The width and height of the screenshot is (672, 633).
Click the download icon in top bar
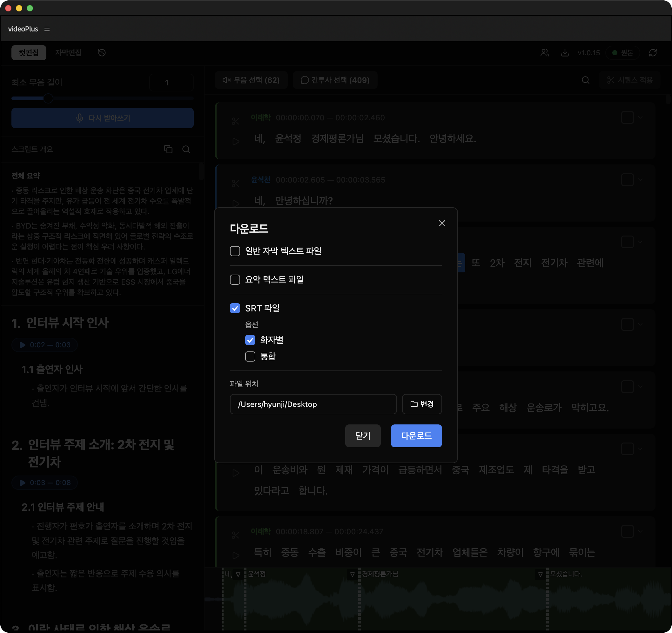(x=565, y=53)
